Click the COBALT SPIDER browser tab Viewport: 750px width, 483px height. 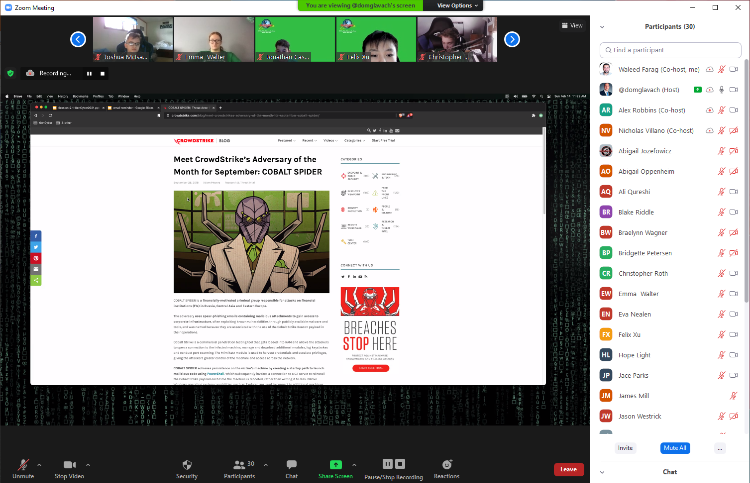[x=187, y=108]
